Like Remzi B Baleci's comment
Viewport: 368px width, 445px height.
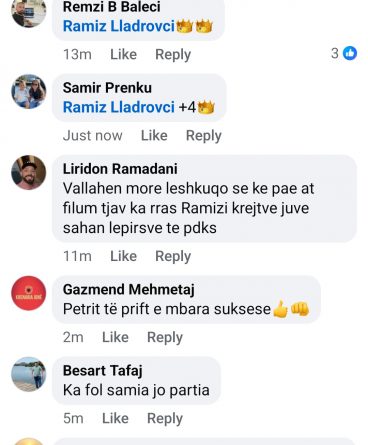(x=123, y=54)
